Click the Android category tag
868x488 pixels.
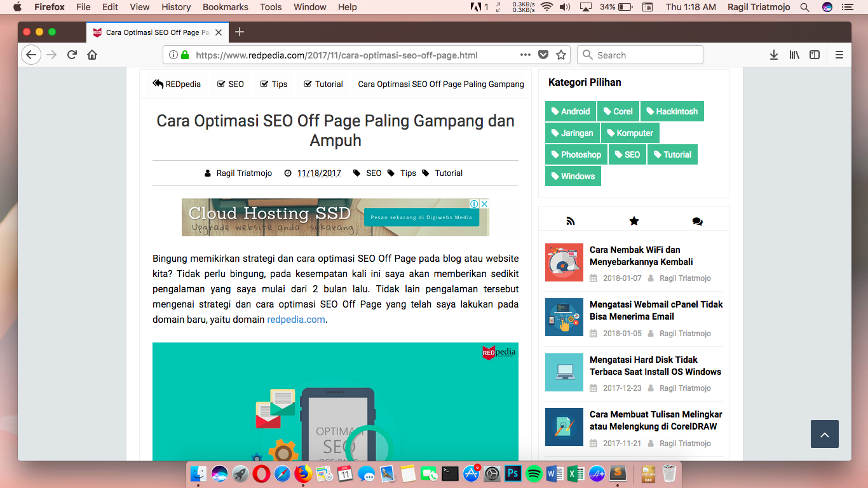(x=570, y=111)
